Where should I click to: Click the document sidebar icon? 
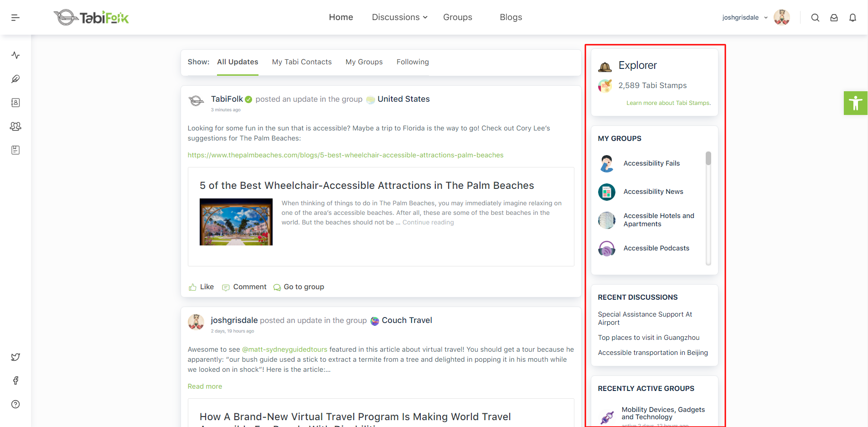coord(15,150)
